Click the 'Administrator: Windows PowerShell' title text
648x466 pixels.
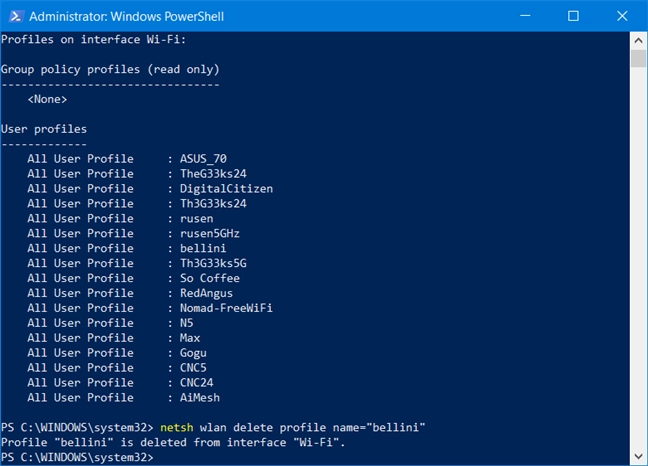point(126,17)
